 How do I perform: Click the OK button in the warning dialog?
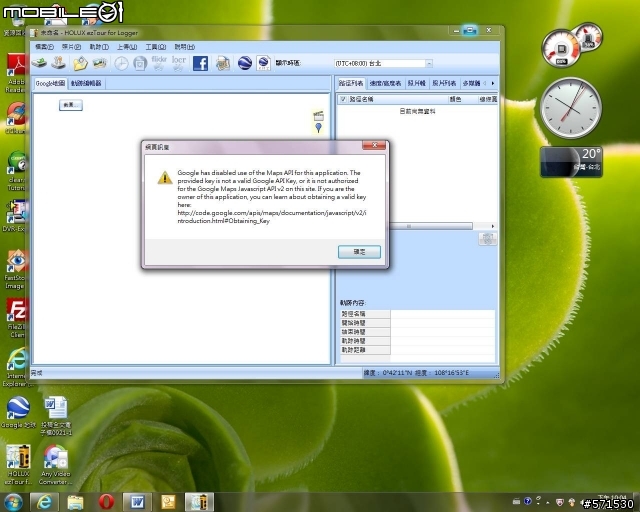coord(359,252)
